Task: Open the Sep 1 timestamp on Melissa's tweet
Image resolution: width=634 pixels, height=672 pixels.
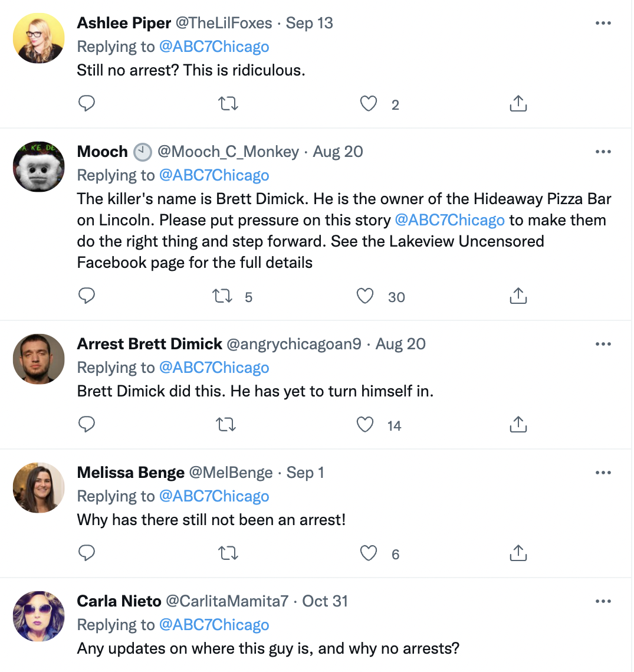Action: tap(305, 473)
